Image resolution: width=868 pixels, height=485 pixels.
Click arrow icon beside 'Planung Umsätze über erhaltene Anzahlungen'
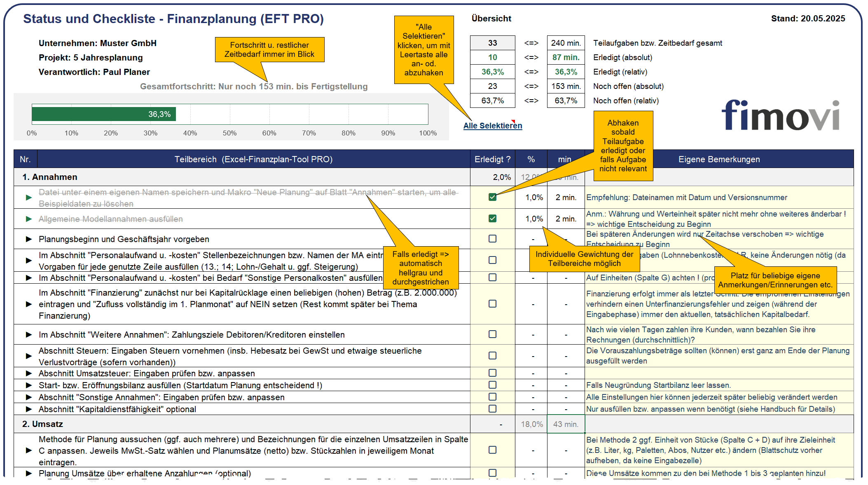28,473
